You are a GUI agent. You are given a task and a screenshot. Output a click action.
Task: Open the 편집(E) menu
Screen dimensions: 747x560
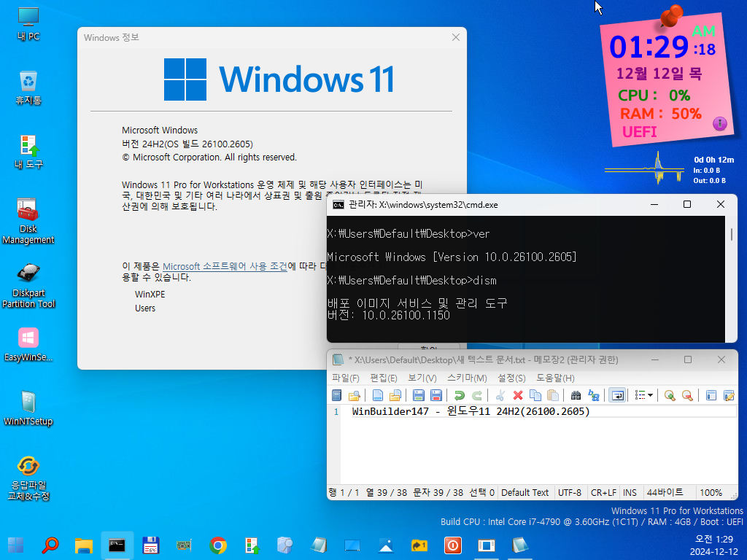tap(384, 378)
